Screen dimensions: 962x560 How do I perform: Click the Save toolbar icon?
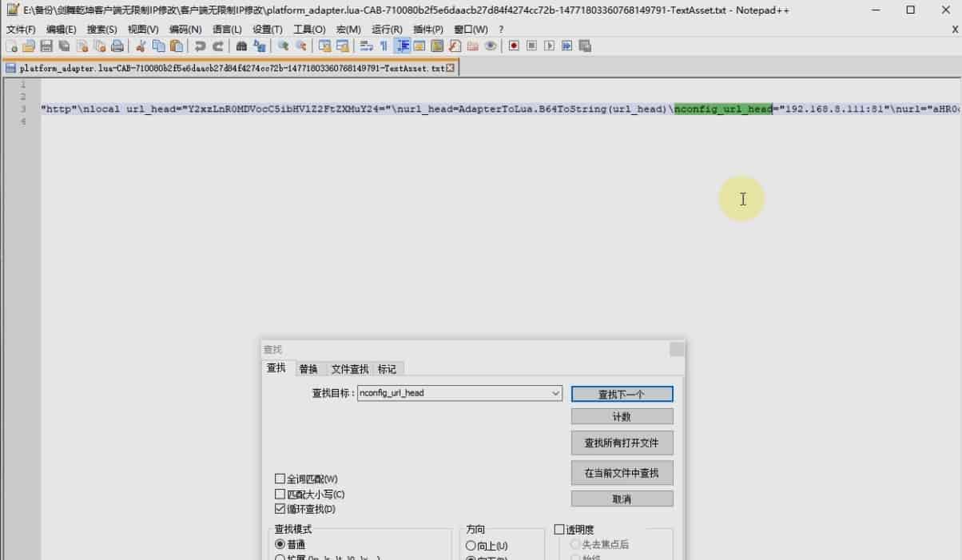pos(46,46)
